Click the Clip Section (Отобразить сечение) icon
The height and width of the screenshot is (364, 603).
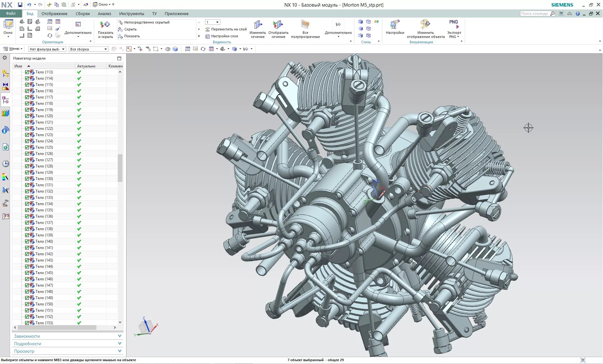(278, 25)
